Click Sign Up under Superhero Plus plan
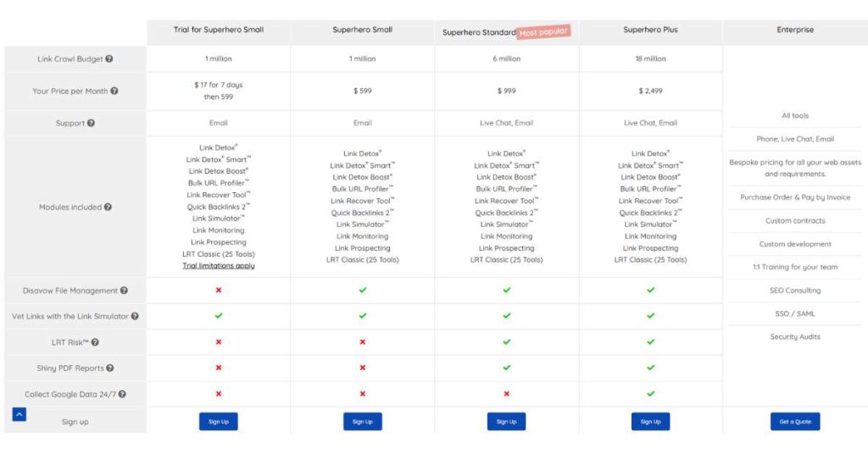This screenshot has width=868, height=454. pos(650,421)
